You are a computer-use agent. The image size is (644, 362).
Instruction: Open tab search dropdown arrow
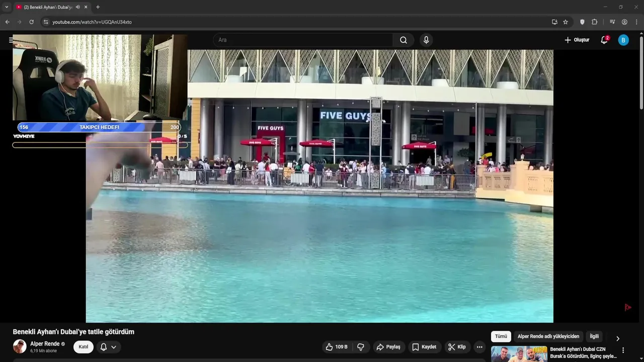(x=7, y=7)
